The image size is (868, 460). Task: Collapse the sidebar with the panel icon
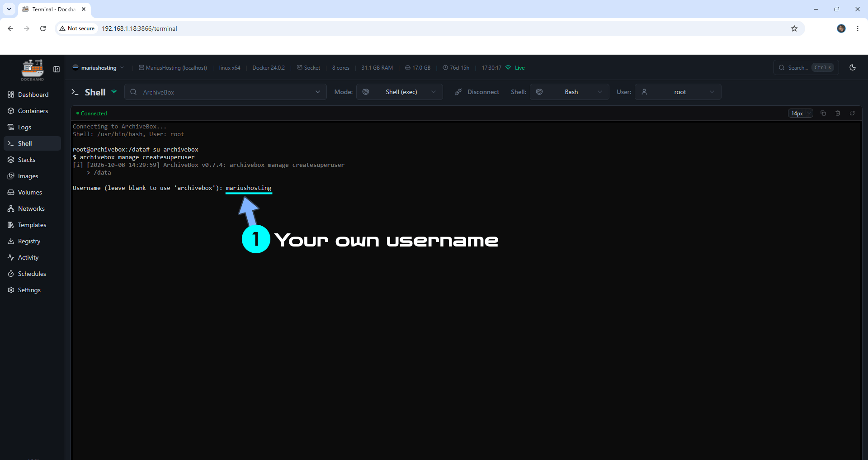(57, 69)
